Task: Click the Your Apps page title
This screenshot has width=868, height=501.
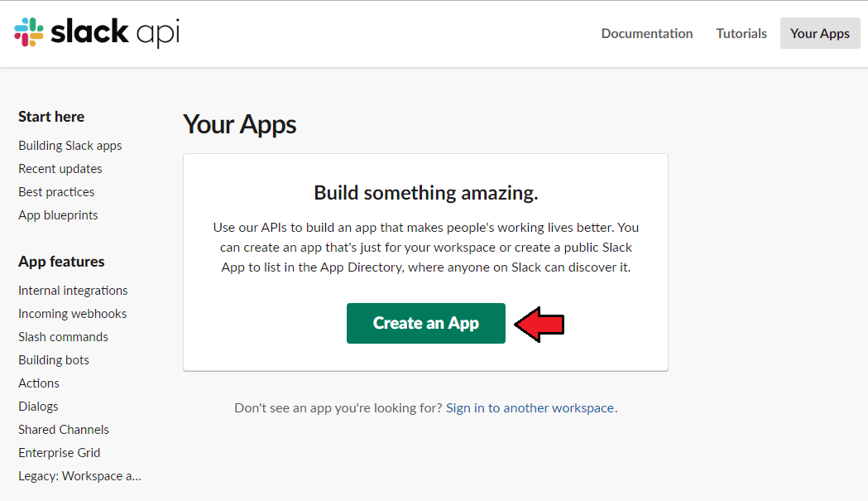Action: pos(239,125)
